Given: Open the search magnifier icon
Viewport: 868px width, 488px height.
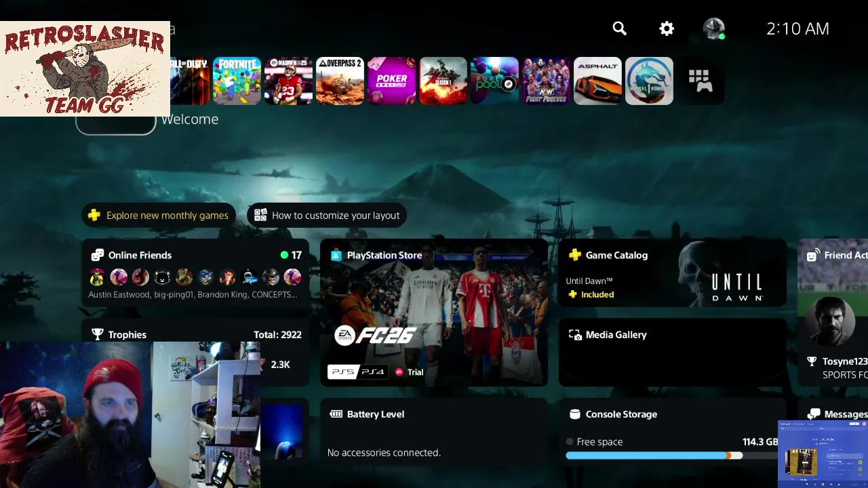Looking at the screenshot, I should tap(619, 28).
